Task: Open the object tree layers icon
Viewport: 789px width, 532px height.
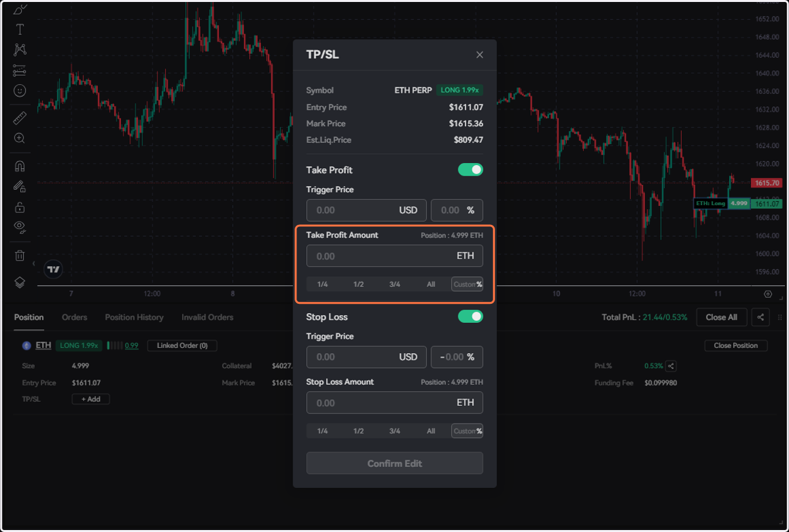Action: (20, 282)
